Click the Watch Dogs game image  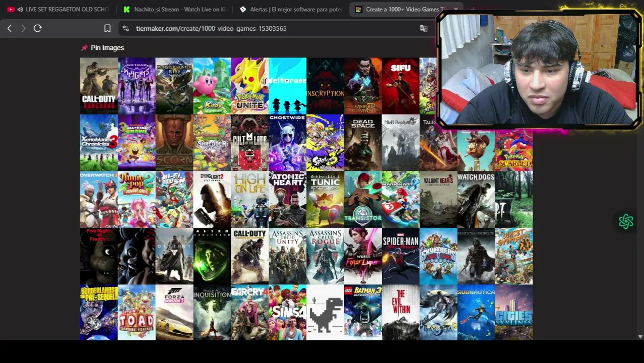[476, 200]
